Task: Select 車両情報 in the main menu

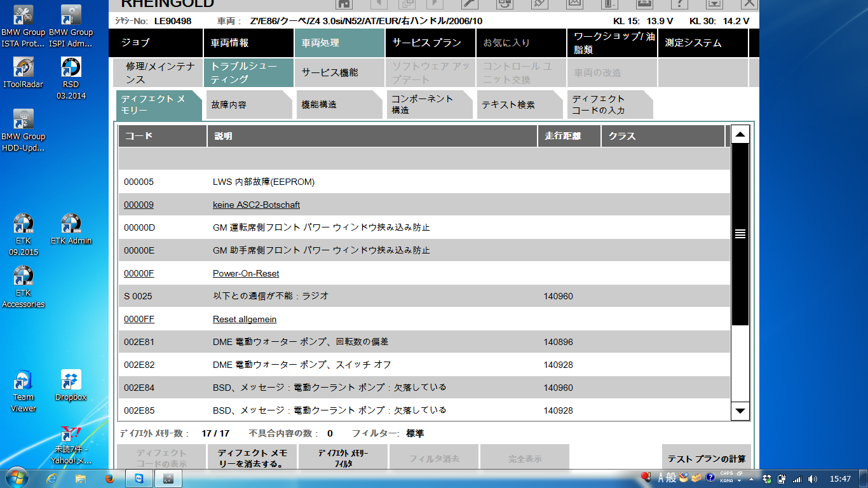Action: [248, 43]
